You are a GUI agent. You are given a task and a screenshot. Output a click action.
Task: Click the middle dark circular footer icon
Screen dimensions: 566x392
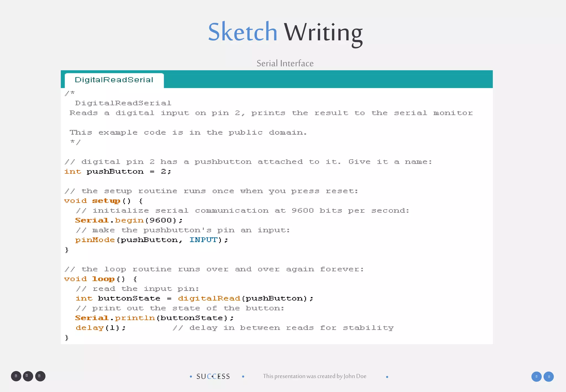point(28,376)
